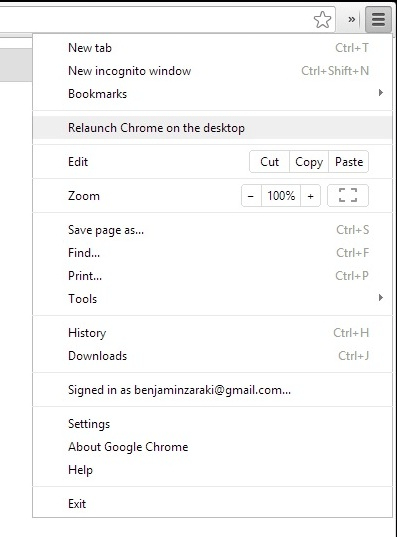
Task: Bookmark this page with the star icon
Action: click(x=322, y=20)
